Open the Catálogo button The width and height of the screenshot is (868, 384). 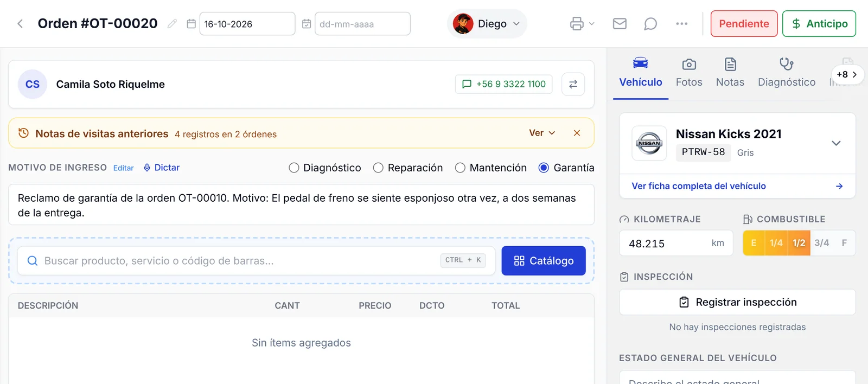544,261
